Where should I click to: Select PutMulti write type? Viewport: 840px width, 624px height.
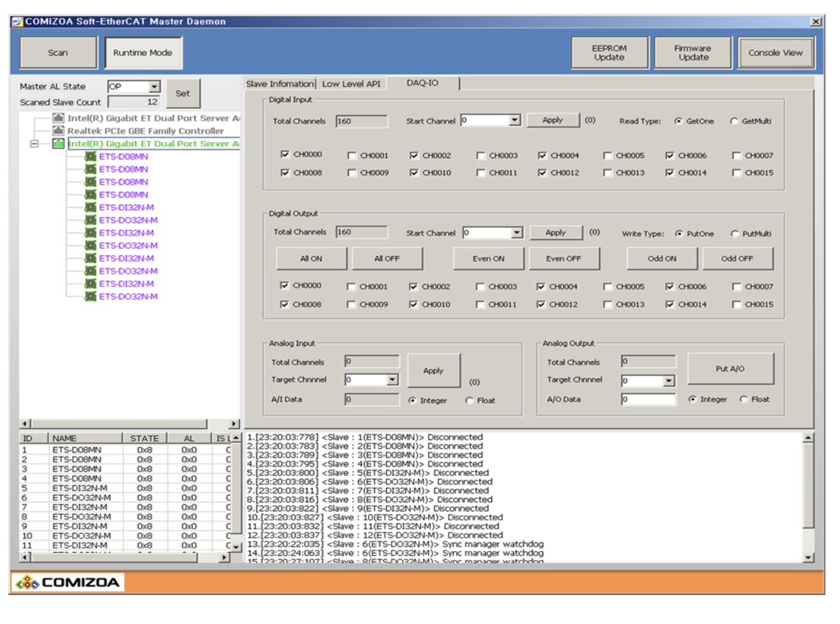coord(735,234)
